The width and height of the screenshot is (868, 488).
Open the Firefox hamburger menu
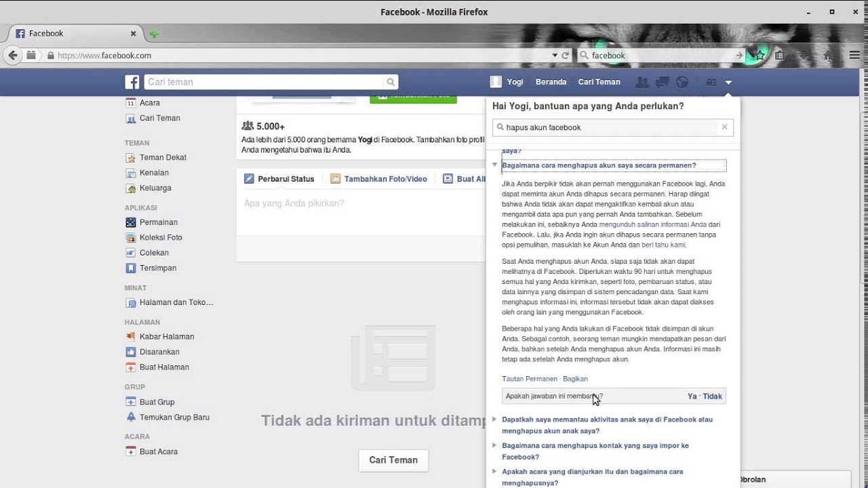point(854,56)
